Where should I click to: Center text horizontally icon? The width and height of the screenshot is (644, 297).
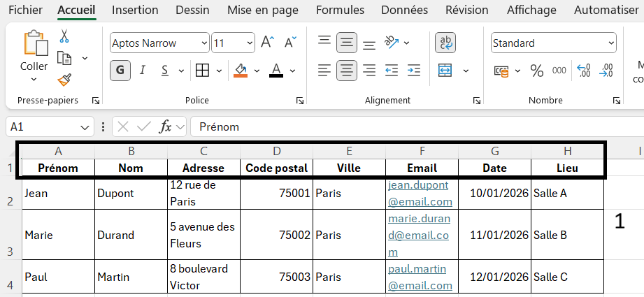coord(347,71)
